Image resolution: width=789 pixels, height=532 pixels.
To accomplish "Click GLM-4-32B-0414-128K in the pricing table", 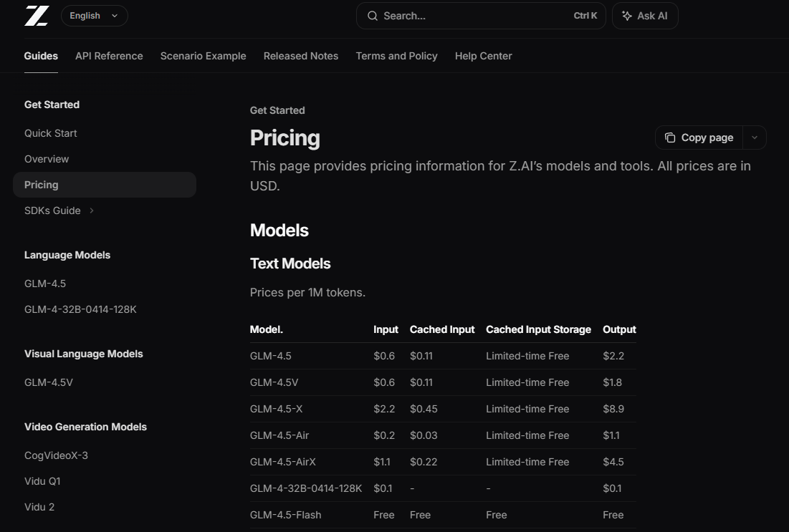I will click(x=306, y=488).
